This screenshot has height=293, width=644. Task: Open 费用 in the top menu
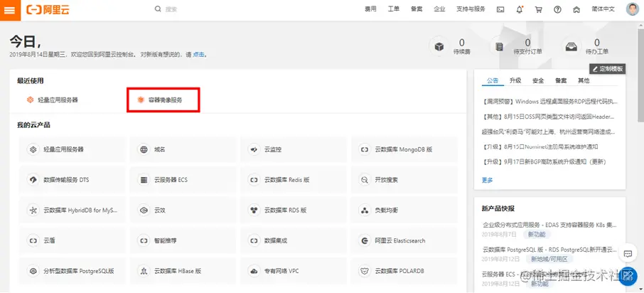coord(370,9)
